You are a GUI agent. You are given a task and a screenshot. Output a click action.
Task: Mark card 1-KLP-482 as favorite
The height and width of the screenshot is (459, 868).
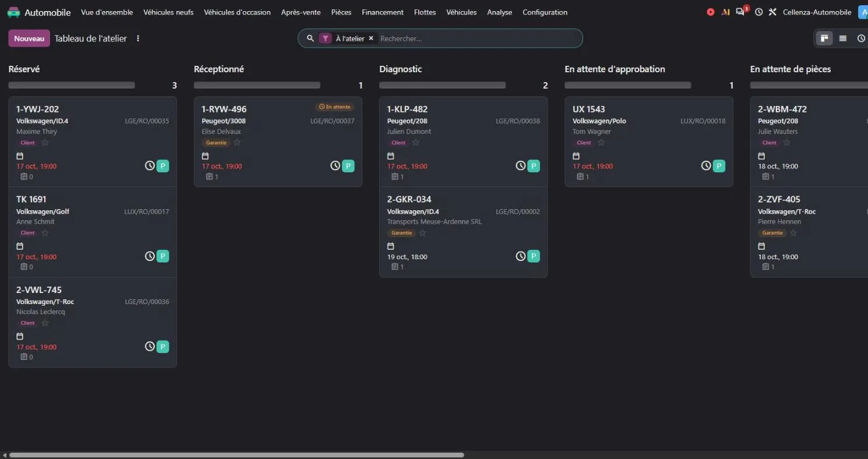[416, 143]
